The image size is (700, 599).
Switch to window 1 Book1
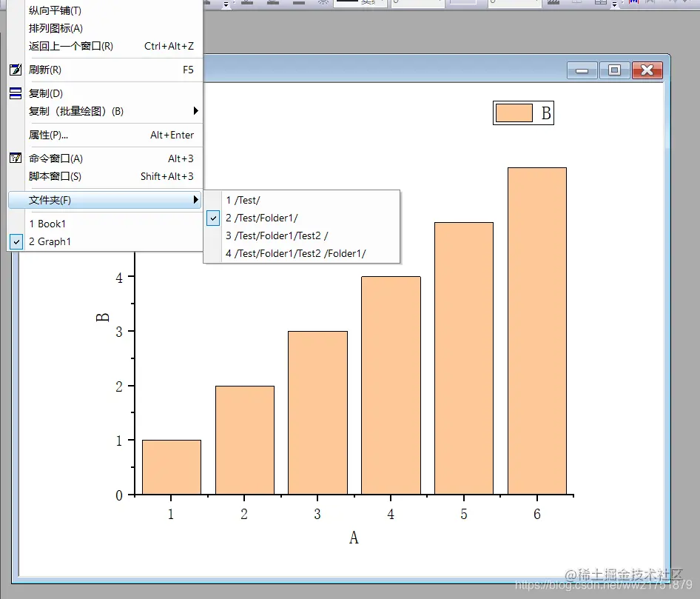click(105, 224)
